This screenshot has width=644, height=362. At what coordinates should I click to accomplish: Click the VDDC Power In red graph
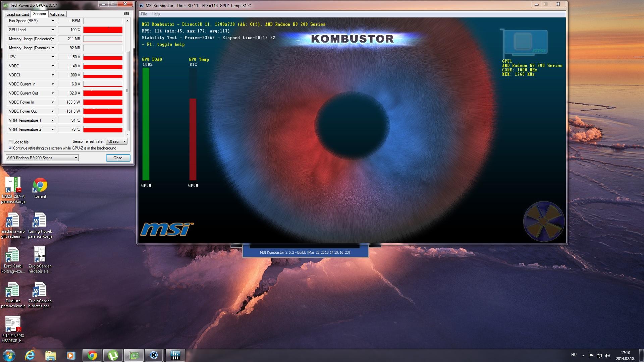(x=103, y=102)
